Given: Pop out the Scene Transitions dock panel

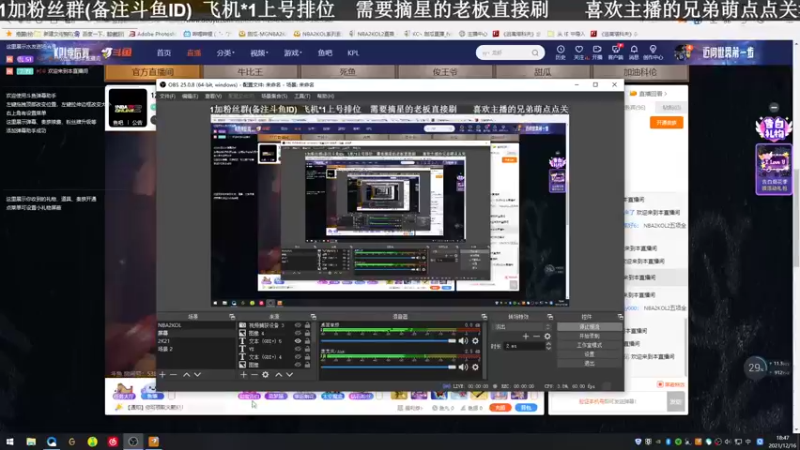Looking at the screenshot, I should tap(550, 317).
